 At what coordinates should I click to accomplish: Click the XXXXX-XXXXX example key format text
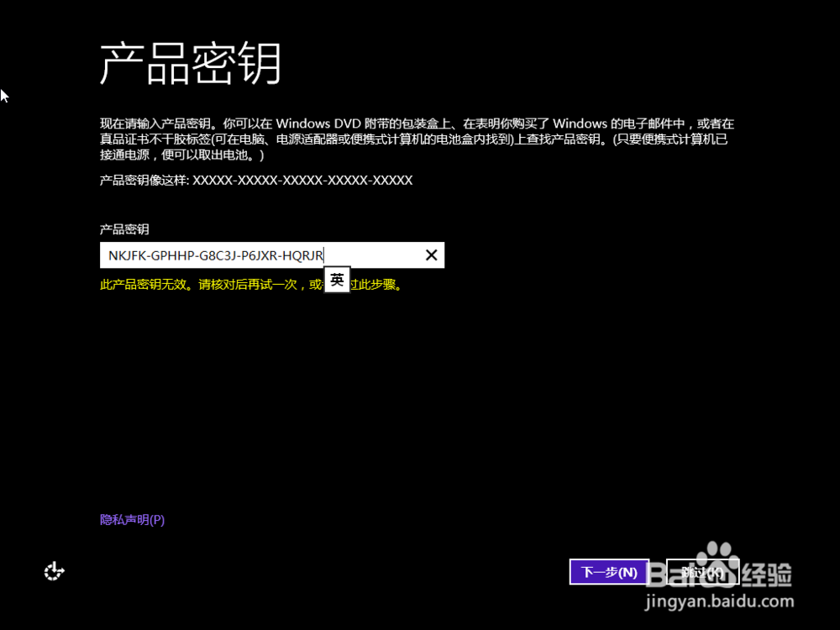tap(302, 180)
